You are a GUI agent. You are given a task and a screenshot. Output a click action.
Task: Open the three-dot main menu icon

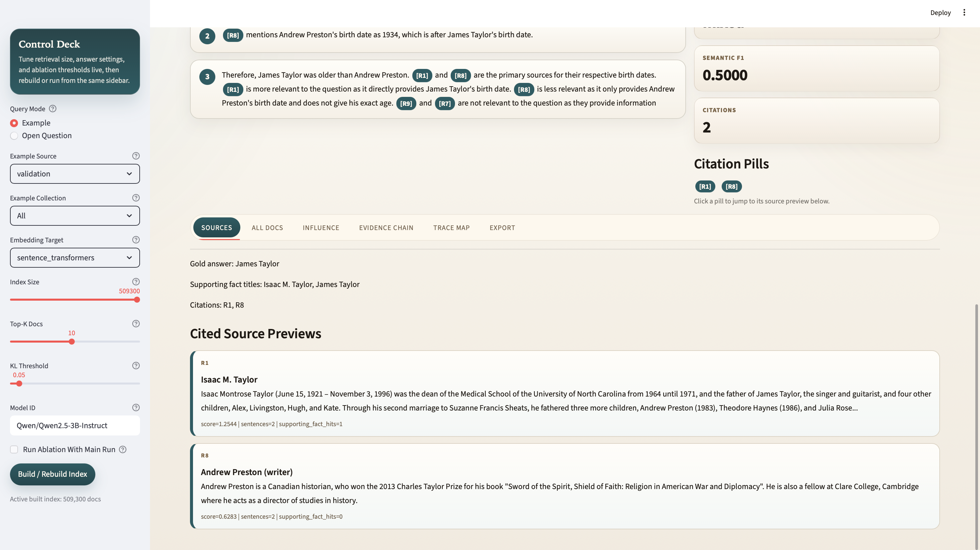pyautogui.click(x=964, y=13)
